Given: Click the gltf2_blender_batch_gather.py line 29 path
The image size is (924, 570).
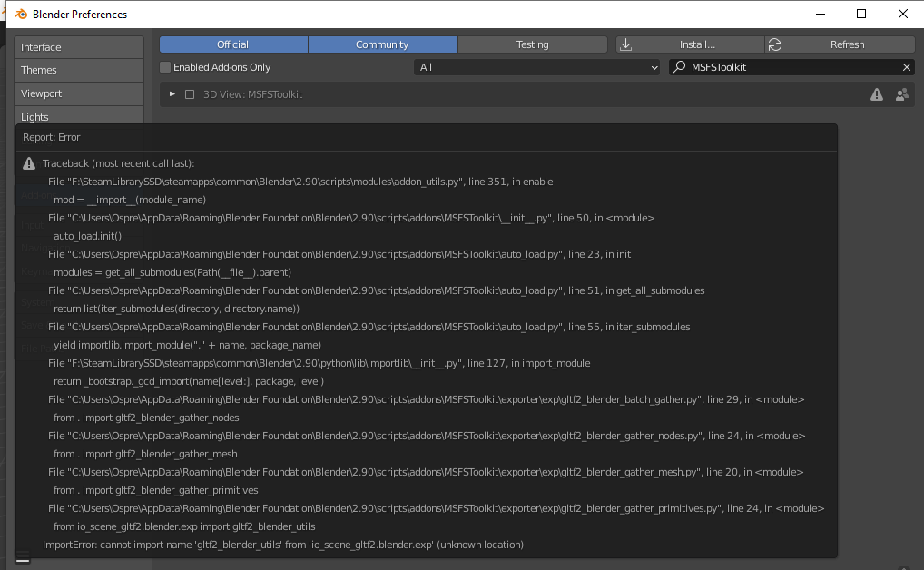Looking at the screenshot, I should pyautogui.click(x=426, y=399).
